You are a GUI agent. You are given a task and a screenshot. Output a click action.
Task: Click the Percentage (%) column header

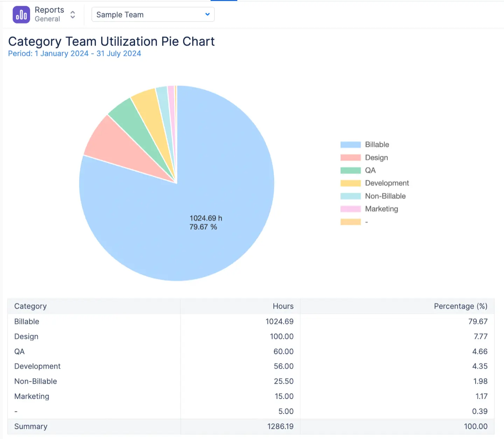tap(460, 306)
